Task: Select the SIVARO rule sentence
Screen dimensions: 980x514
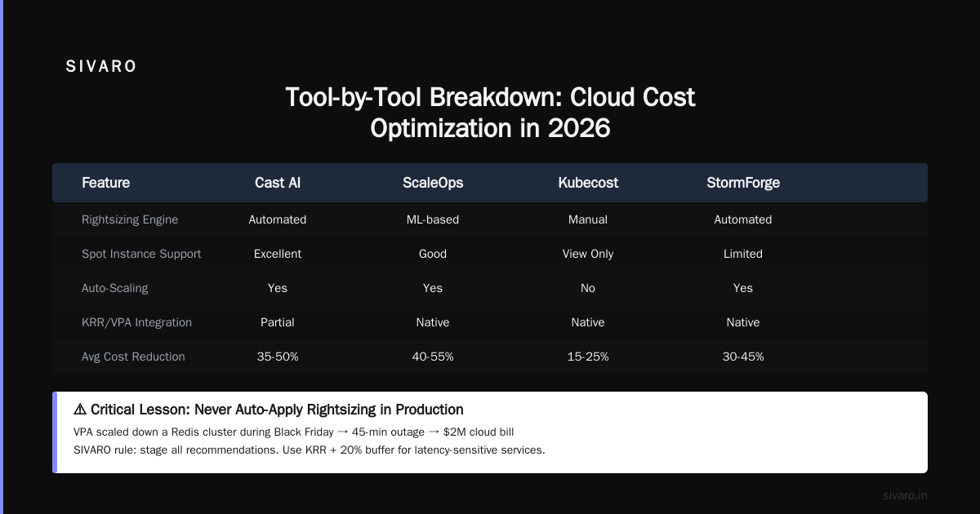Action: (310, 450)
